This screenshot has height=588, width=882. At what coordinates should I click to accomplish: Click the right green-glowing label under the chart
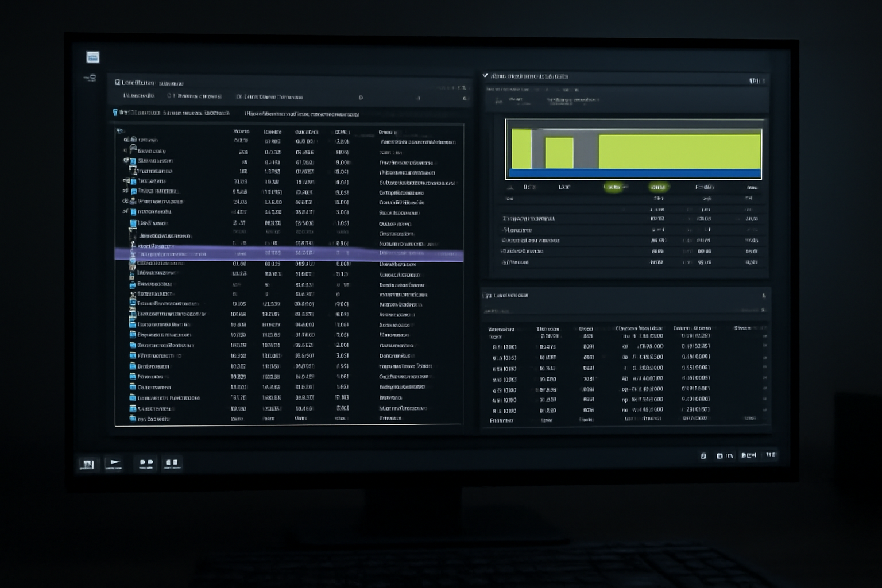pyautogui.click(x=658, y=187)
